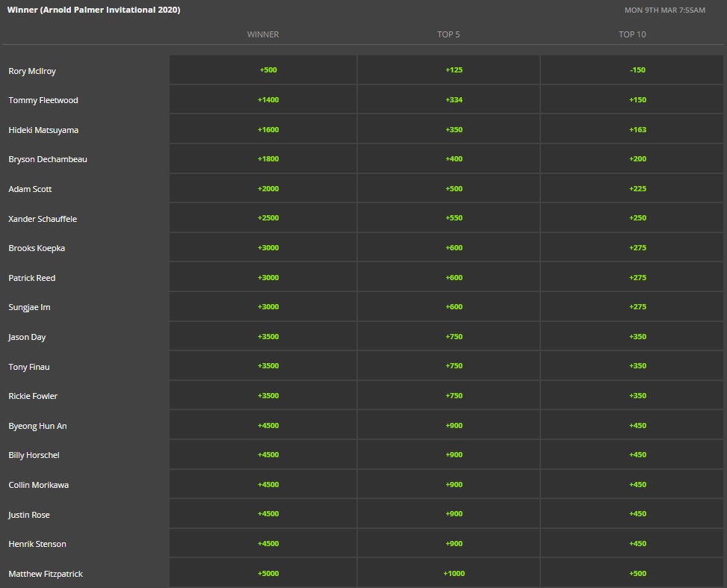Choose Brooks Koepka Top 10 at +275
Image resolution: width=727 pixels, height=588 pixels.
pos(631,247)
